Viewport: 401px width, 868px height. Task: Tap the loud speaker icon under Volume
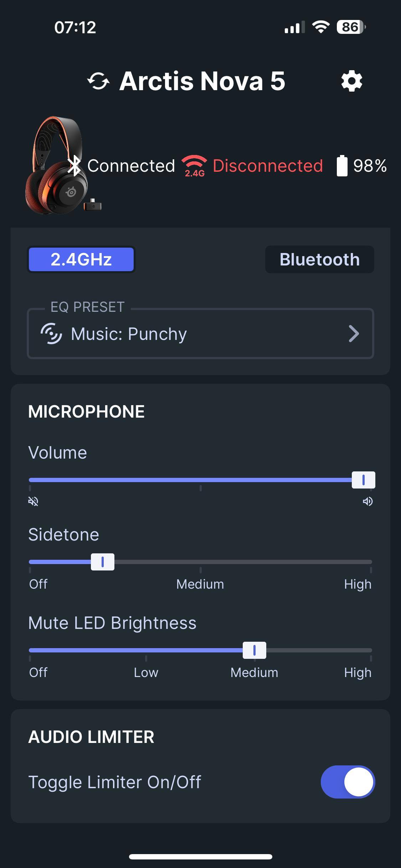coord(367,502)
